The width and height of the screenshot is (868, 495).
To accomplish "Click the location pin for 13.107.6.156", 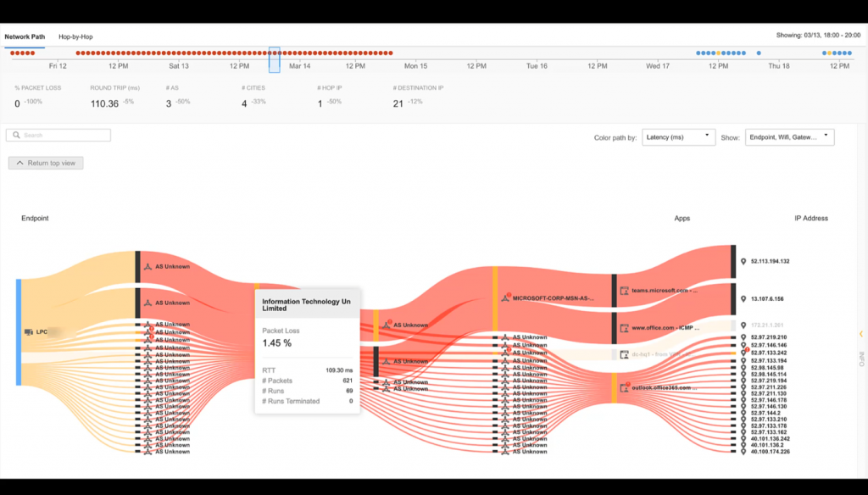I will [x=743, y=299].
